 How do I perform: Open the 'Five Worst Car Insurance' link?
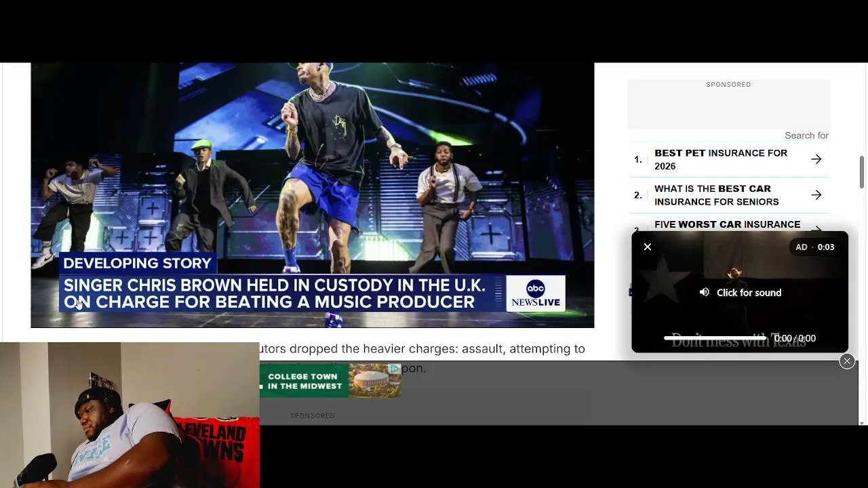pyautogui.click(x=727, y=224)
